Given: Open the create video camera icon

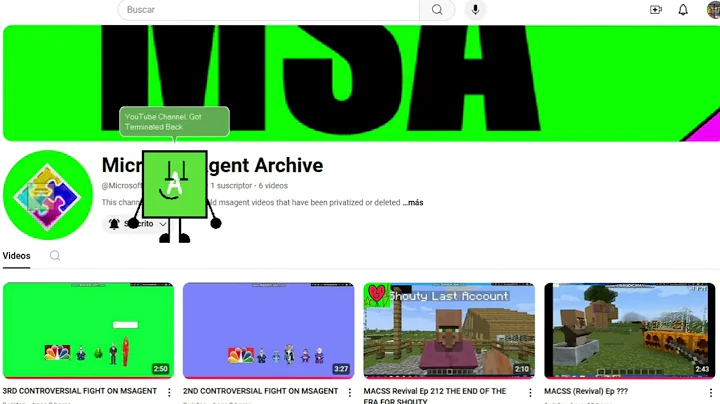Looking at the screenshot, I should coord(656,10).
